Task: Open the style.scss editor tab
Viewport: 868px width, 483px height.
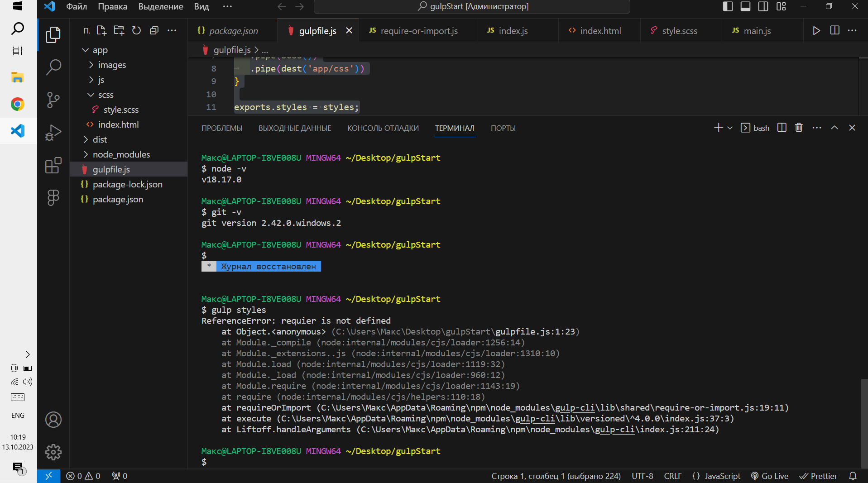Action: (681, 30)
